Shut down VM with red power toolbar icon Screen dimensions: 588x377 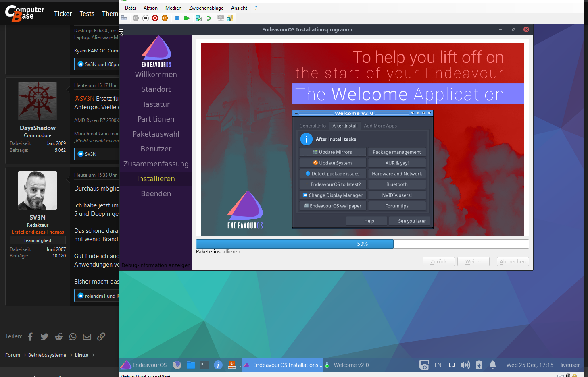pyautogui.click(x=155, y=18)
